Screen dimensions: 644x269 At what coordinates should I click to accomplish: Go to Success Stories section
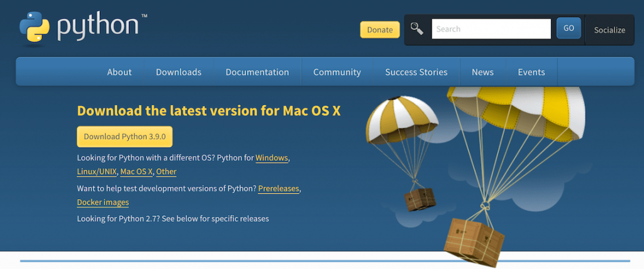click(416, 72)
